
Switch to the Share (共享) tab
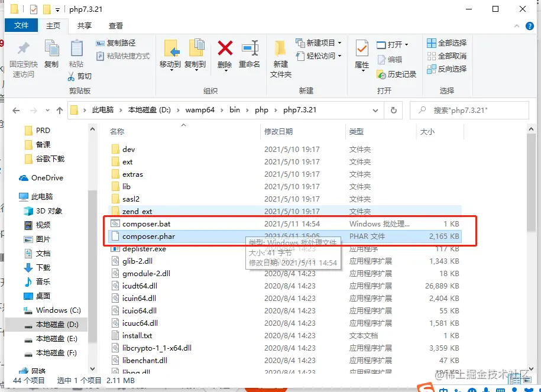click(x=85, y=26)
